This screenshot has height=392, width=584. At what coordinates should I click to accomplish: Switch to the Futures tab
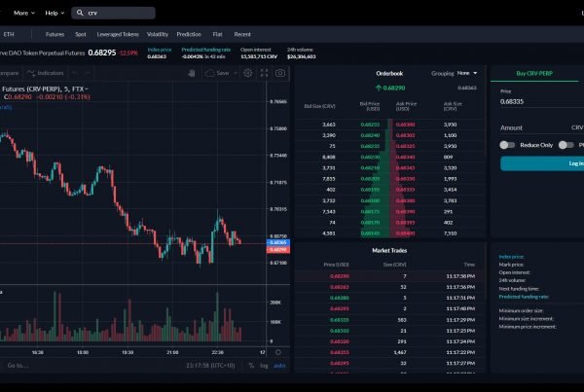pos(55,34)
